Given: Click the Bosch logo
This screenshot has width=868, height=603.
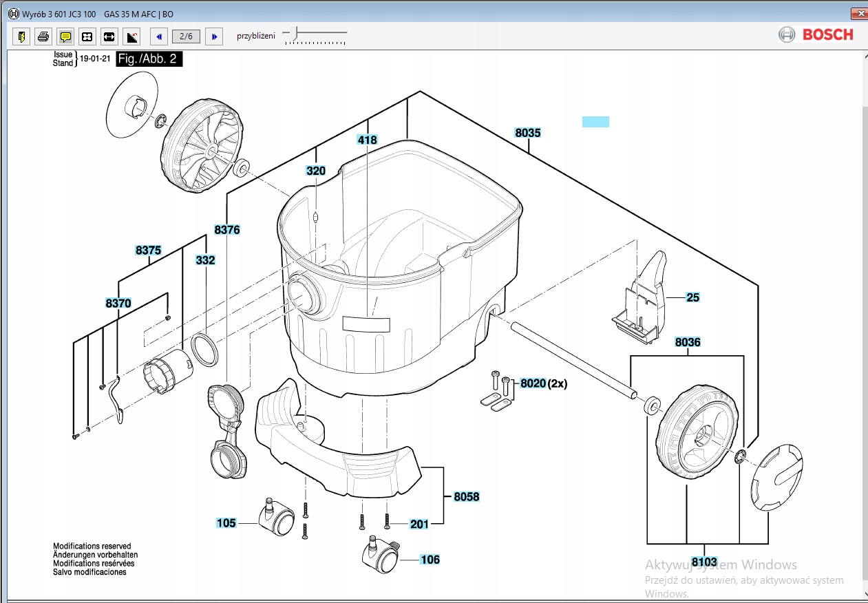Looking at the screenshot, I should pyautogui.click(x=816, y=34).
